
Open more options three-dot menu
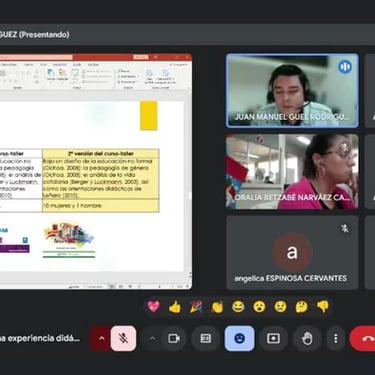tap(336, 338)
